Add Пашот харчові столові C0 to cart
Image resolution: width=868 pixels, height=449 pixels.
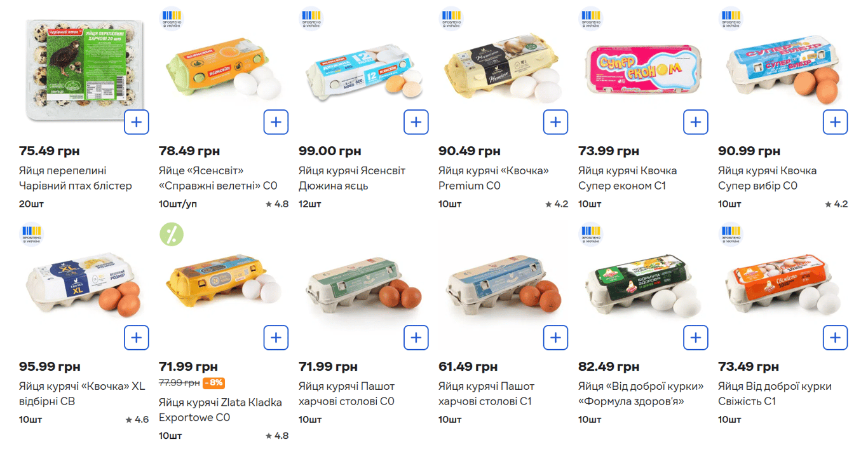point(416,338)
